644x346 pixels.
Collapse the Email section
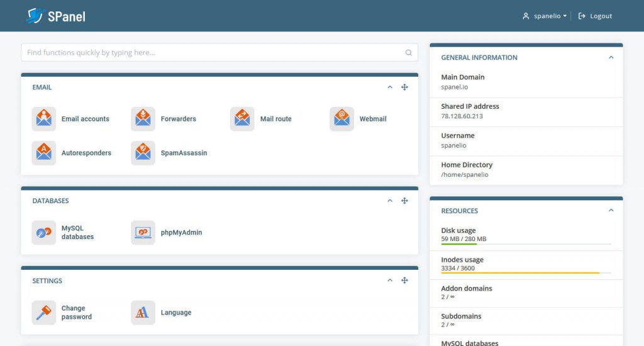pyautogui.click(x=390, y=87)
